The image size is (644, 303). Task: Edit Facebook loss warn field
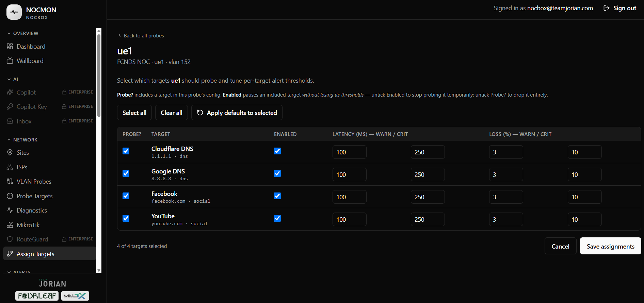[x=506, y=197]
